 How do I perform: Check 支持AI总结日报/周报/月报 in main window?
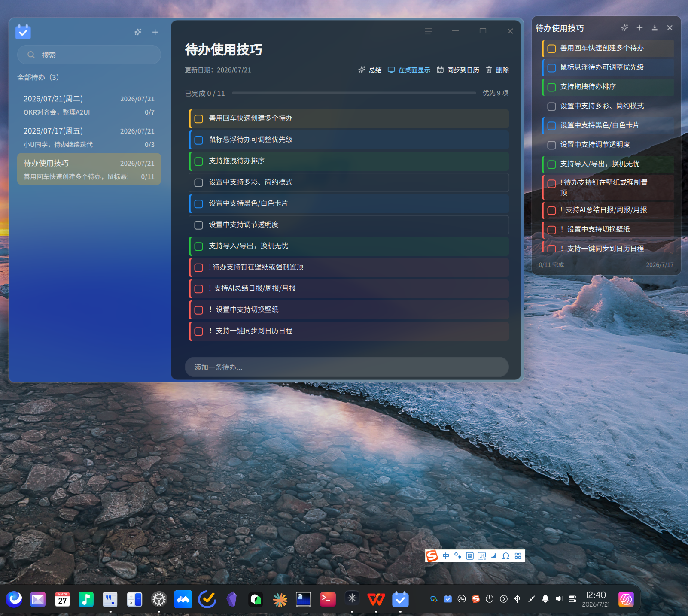pos(199,289)
